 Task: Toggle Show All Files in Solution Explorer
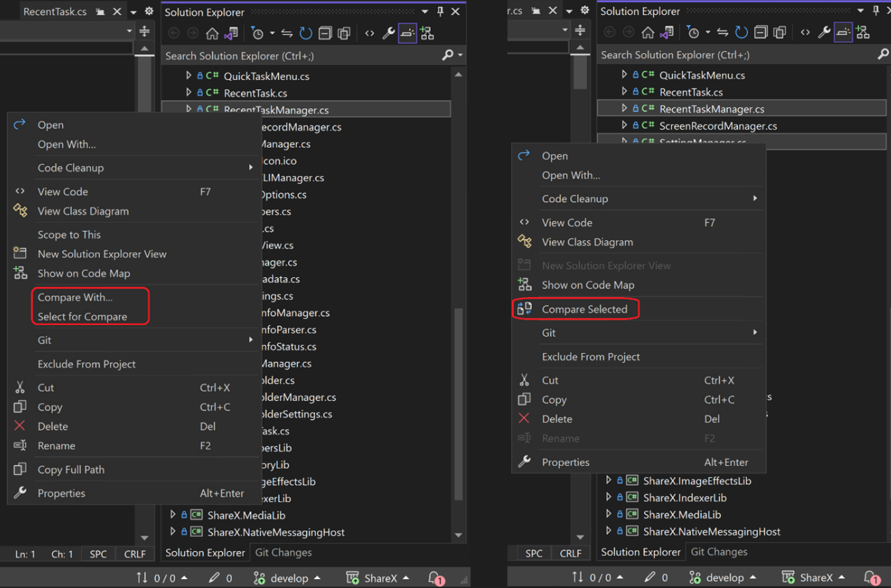[x=343, y=32]
